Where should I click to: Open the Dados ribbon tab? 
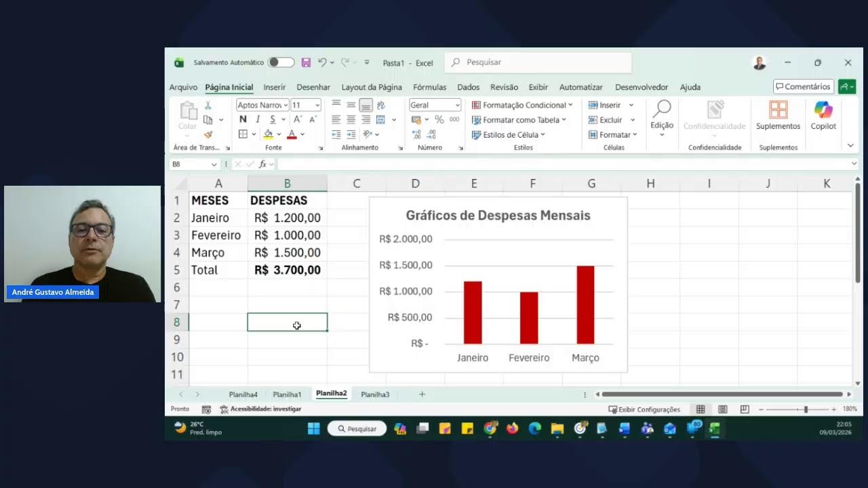pyautogui.click(x=469, y=87)
